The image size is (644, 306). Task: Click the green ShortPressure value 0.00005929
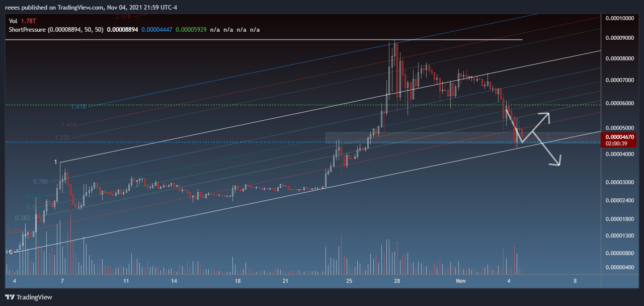click(x=191, y=30)
